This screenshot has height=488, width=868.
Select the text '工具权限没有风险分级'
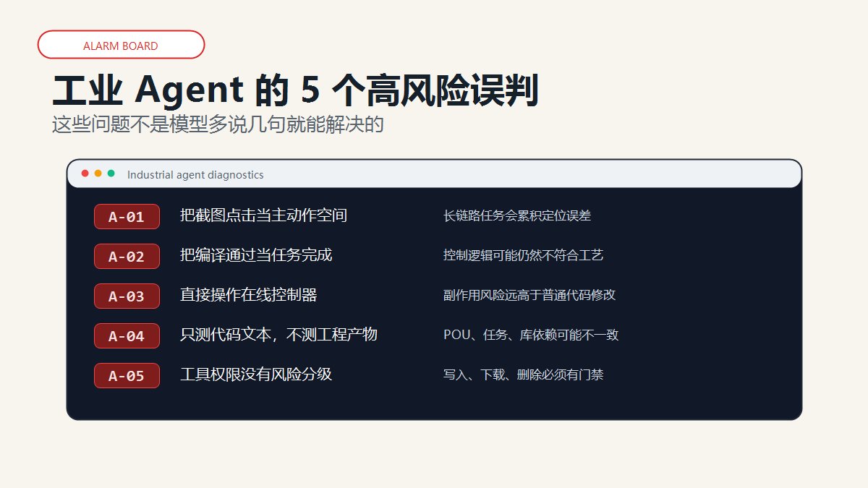point(256,374)
